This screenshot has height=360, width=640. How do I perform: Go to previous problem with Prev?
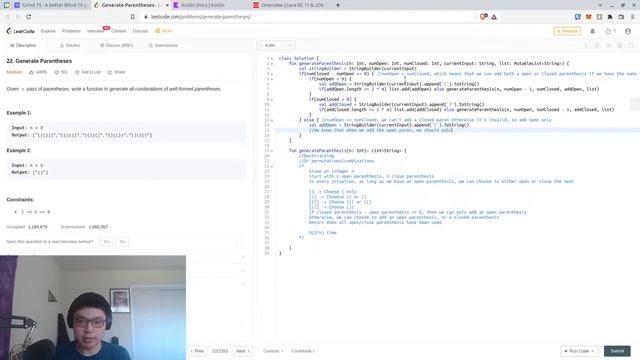point(198,351)
